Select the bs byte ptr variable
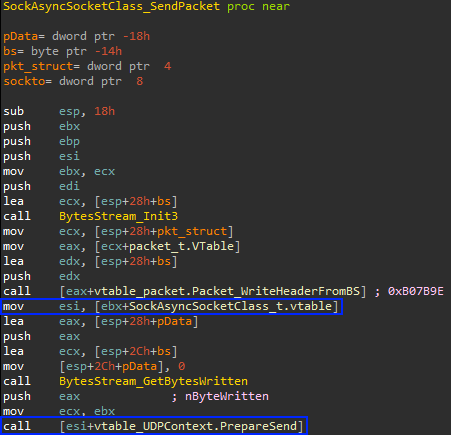This screenshot has height=435, width=451. (63, 51)
